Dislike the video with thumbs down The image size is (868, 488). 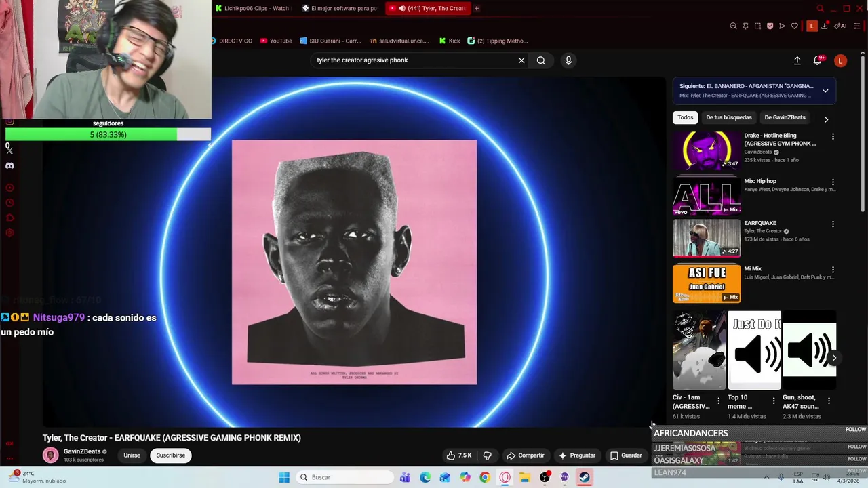[x=487, y=455]
